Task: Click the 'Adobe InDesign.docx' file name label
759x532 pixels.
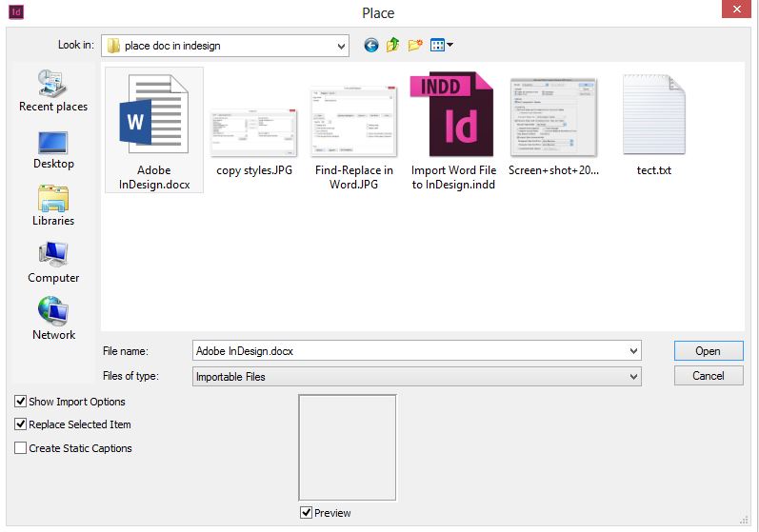Action: [154, 177]
